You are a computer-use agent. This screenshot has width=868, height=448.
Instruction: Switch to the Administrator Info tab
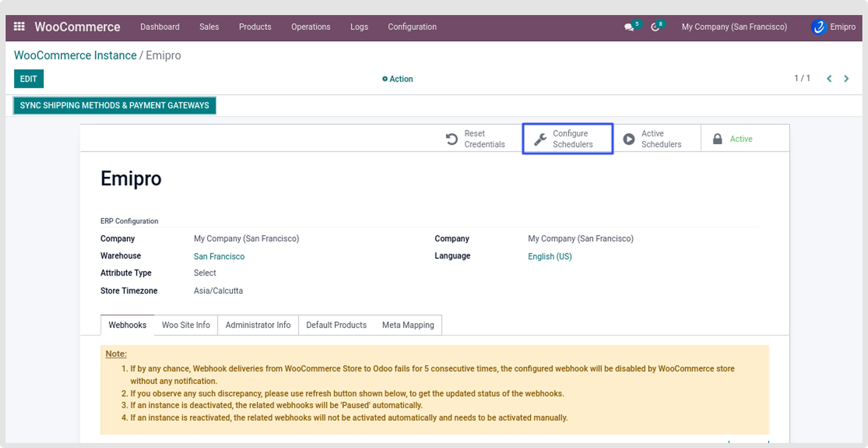coord(258,325)
